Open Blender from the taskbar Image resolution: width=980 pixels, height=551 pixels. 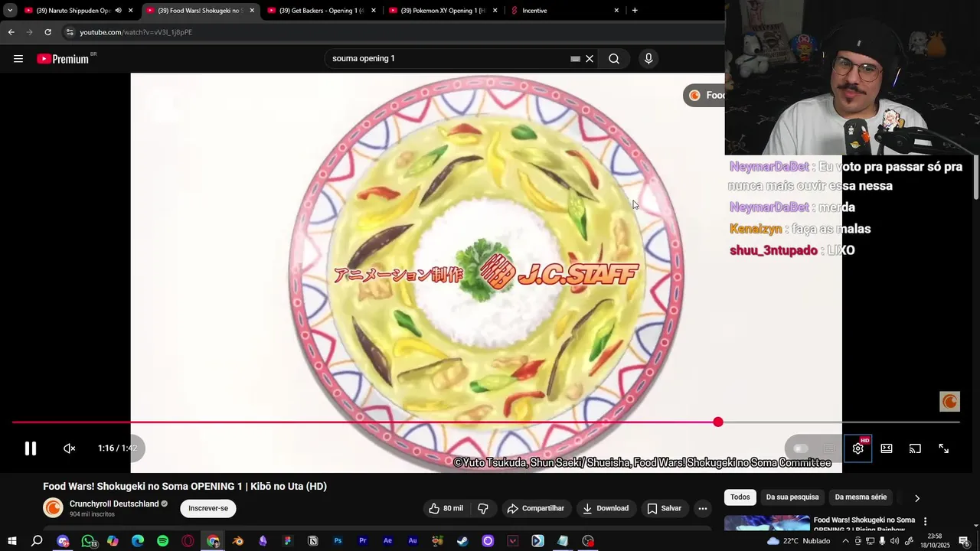pos(237,541)
